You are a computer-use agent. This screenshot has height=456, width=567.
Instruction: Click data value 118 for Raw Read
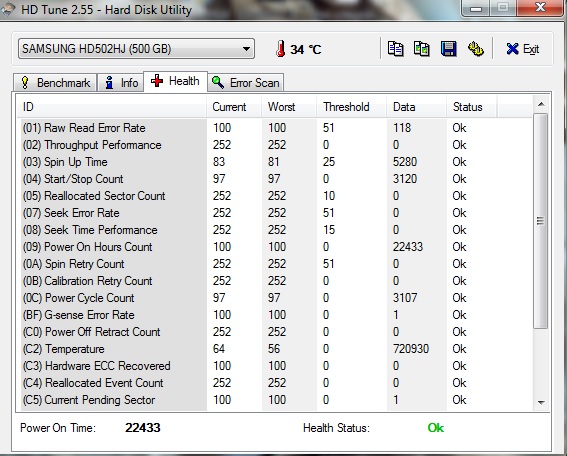click(x=402, y=128)
